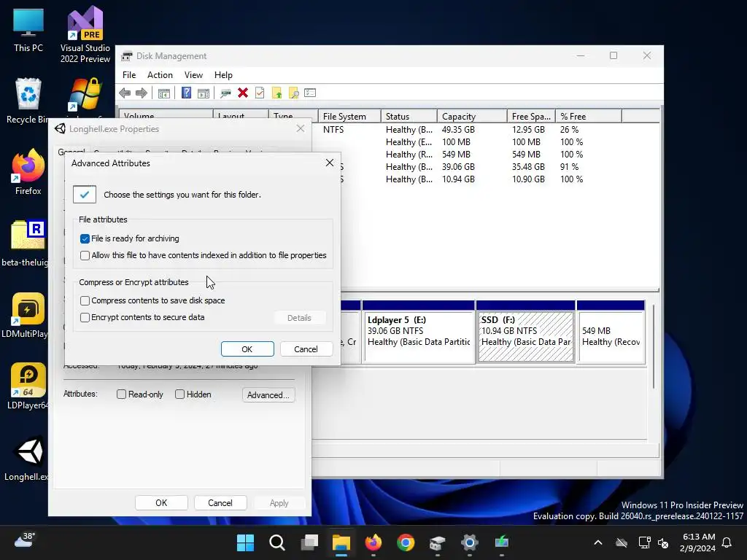Open the Windows Start button

click(245, 542)
